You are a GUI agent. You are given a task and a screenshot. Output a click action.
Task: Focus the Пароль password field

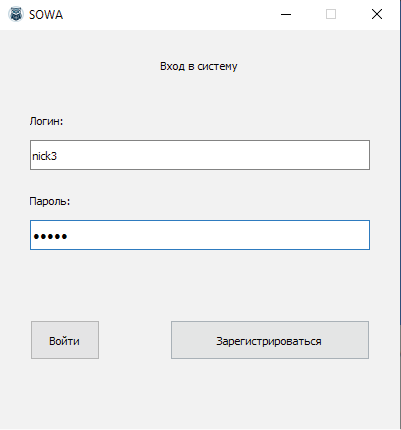coord(200,235)
